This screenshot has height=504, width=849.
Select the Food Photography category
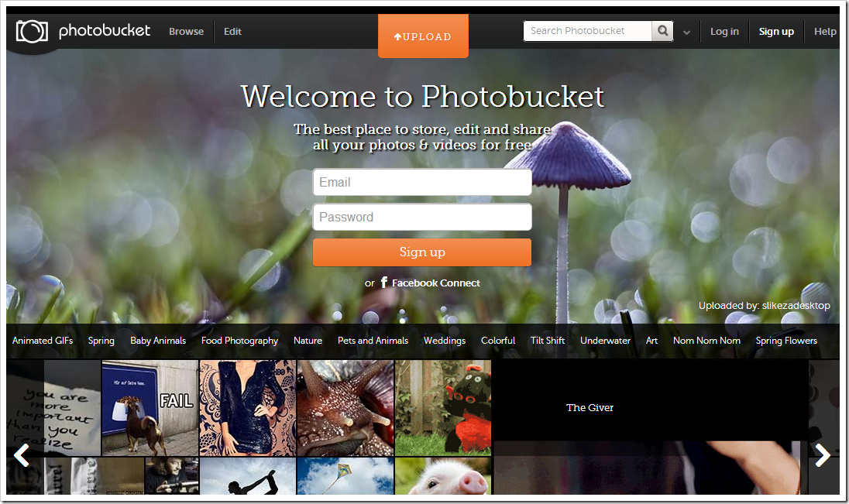[240, 341]
